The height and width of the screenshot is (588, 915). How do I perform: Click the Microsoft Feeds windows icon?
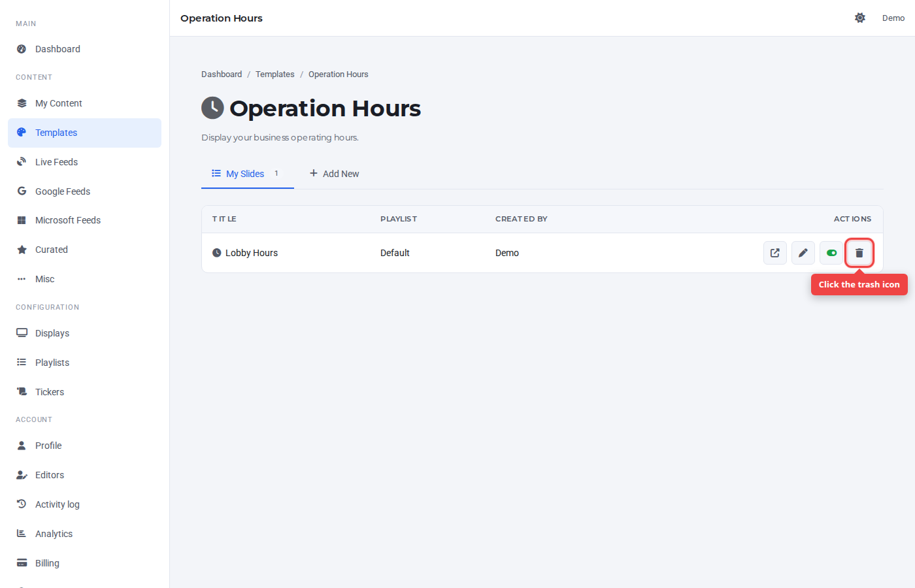pyautogui.click(x=22, y=220)
